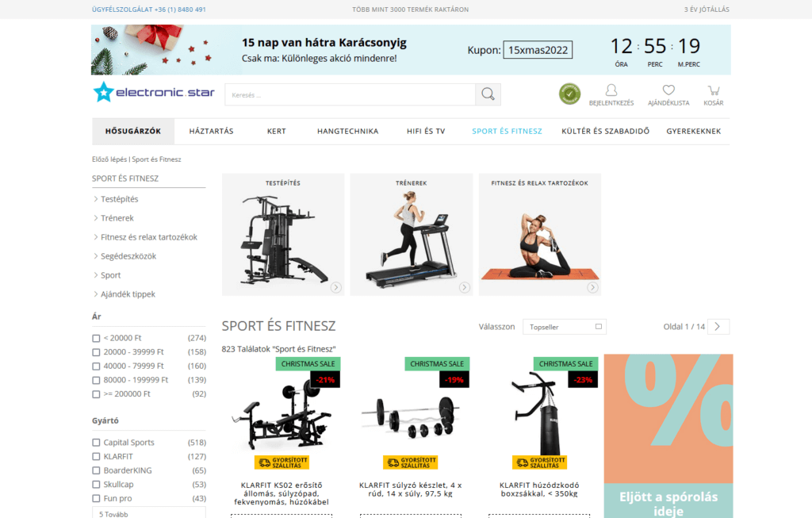Open the Hősugárzók menu tab
812x518 pixels.
pyautogui.click(x=133, y=131)
